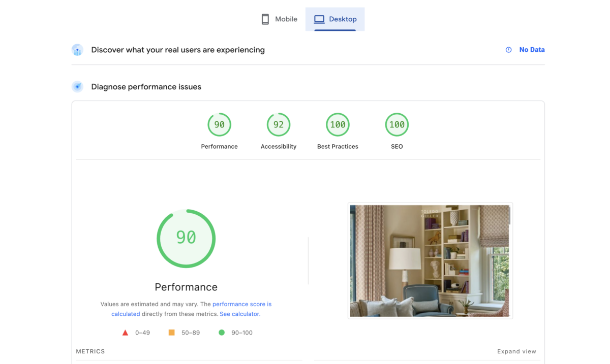Screen dimensions: 610x364
Task: Click the real users experience icon
Action: (77, 50)
